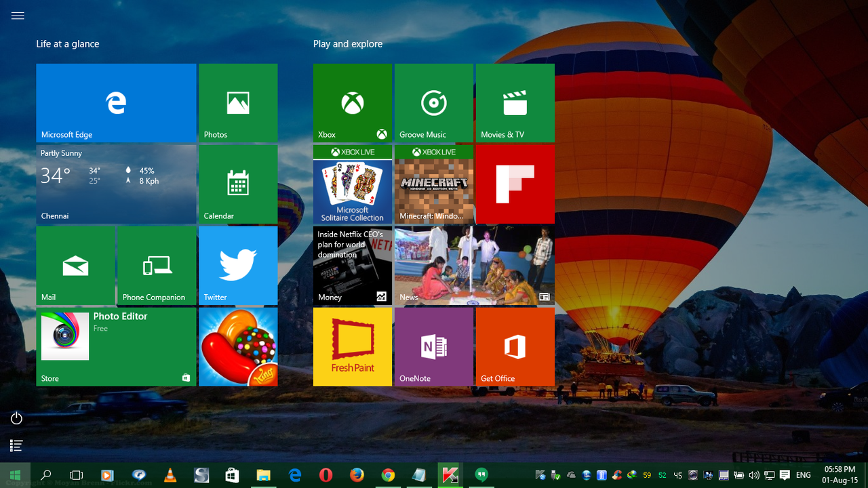Open taskbar Search magnifier
Viewport: 868px width, 488px height.
(46, 476)
